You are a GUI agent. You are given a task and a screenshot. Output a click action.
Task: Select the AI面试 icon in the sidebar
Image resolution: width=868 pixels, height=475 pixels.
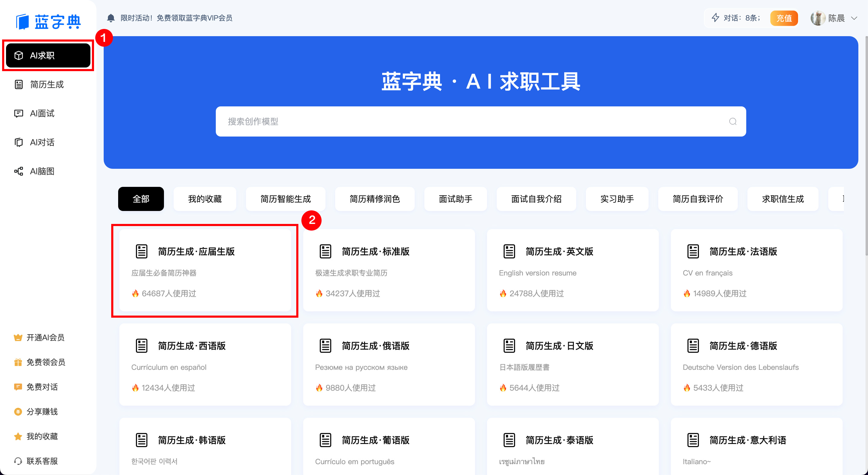click(x=19, y=113)
